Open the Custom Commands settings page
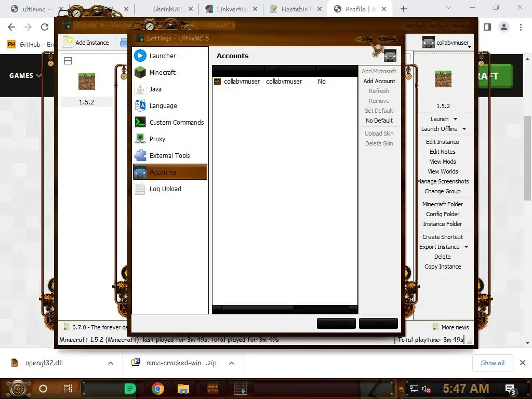Screen dimensions: 532x399 pyautogui.click(x=170, y=122)
